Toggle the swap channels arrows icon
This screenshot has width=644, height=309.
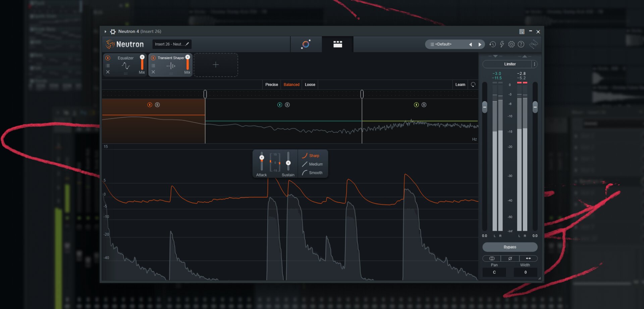[x=528, y=258]
